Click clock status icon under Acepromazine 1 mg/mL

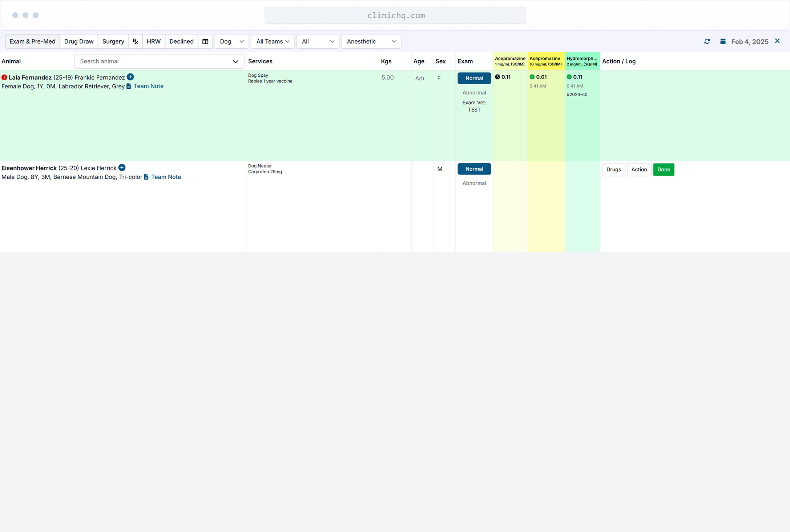497,77
